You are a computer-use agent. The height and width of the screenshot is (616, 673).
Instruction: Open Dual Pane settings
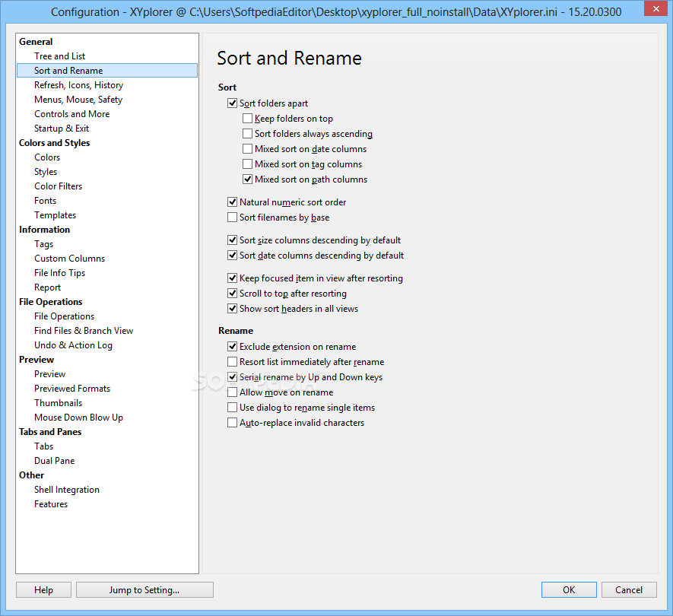point(54,461)
